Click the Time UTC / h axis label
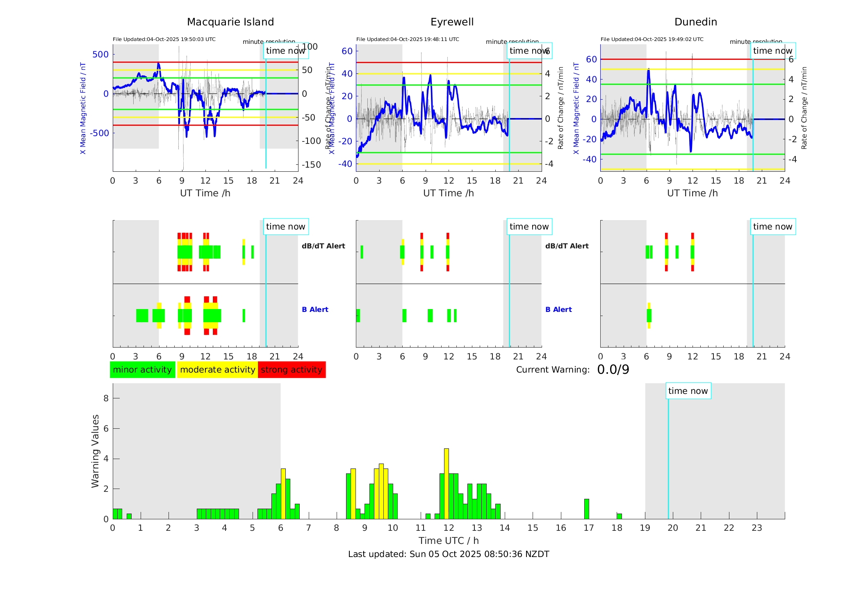Image resolution: width=868 pixels, height=589 pixels. point(449,541)
